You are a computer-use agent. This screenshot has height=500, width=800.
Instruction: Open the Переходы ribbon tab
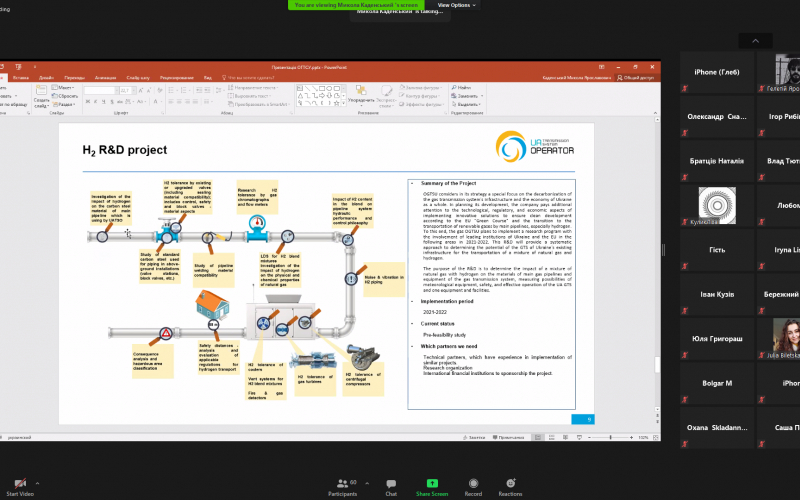click(x=74, y=78)
